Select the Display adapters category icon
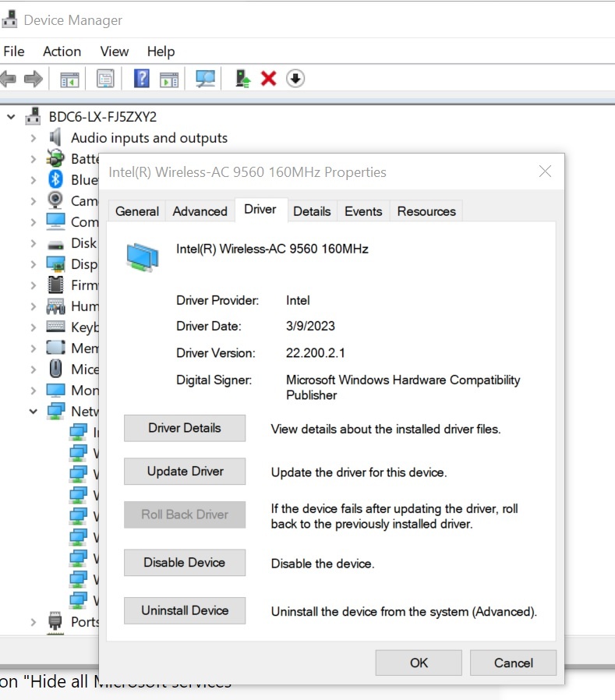The height and width of the screenshot is (700, 615). click(55, 263)
